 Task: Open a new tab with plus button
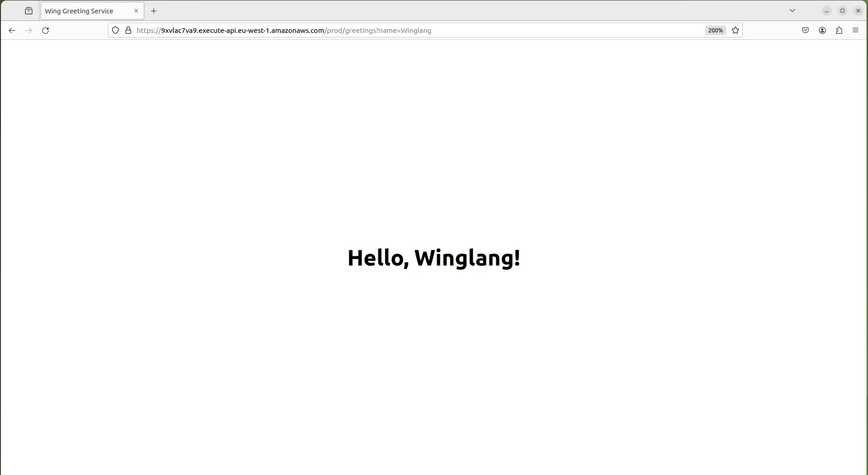click(x=154, y=11)
